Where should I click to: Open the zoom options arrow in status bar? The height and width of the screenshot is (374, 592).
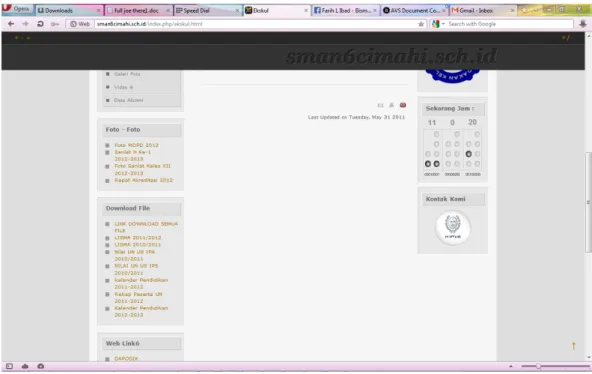[511, 366]
